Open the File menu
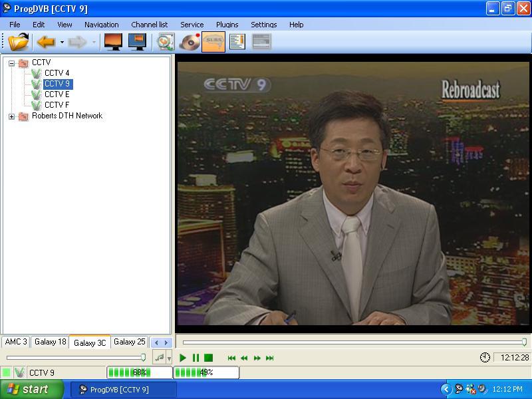Screen dimensions: 532x399 click(x=15, y=25)
